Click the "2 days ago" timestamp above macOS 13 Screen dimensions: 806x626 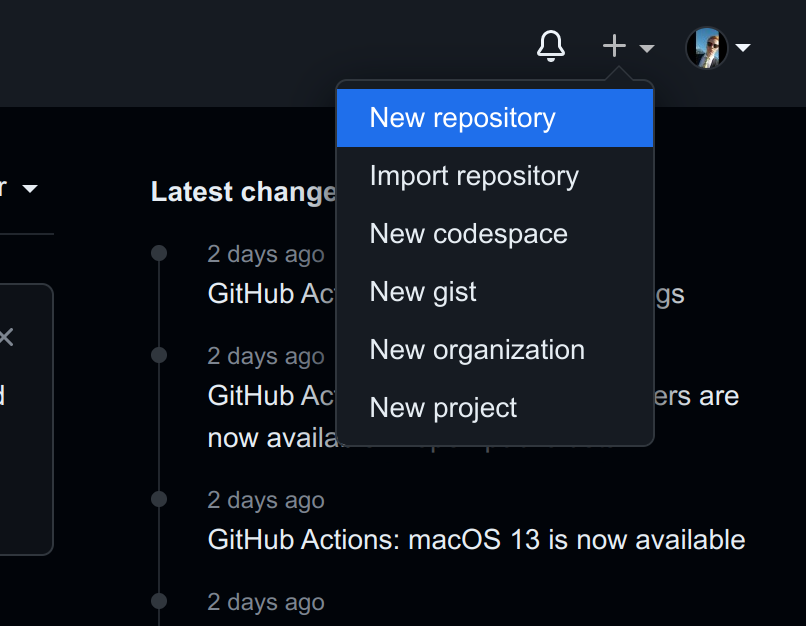pos(265,500)
